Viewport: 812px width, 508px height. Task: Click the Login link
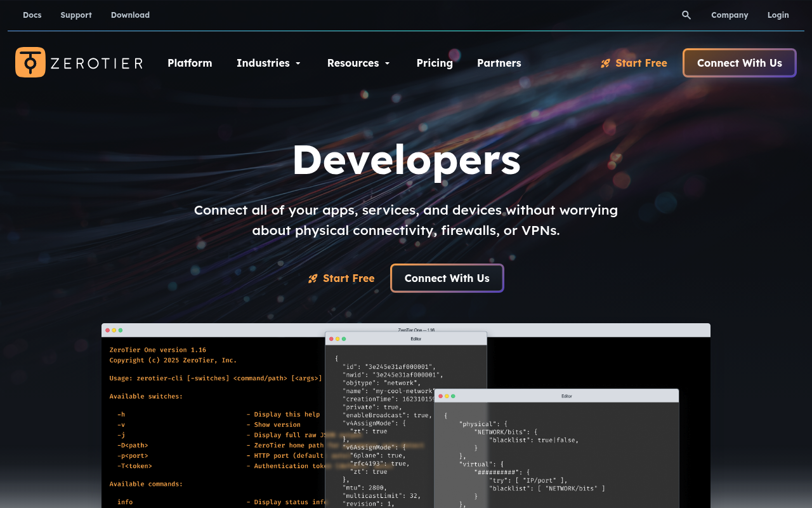click(778, 15)
